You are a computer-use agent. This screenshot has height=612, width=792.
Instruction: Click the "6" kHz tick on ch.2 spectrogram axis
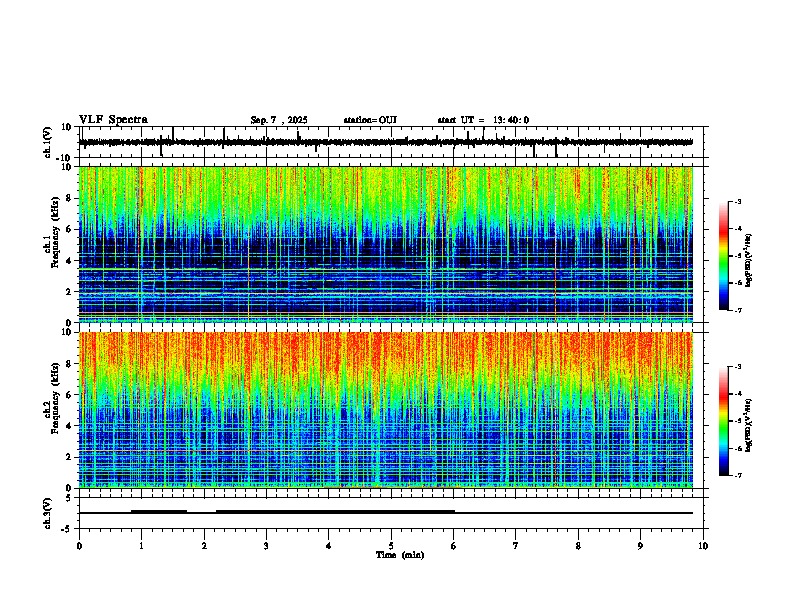click(x=70, y=395)
